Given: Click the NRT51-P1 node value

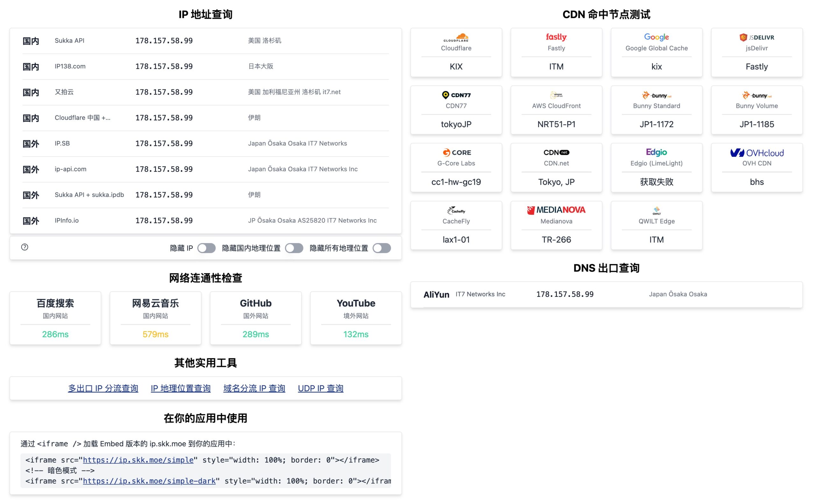Looking at the screenshot, I should point(556,124).
